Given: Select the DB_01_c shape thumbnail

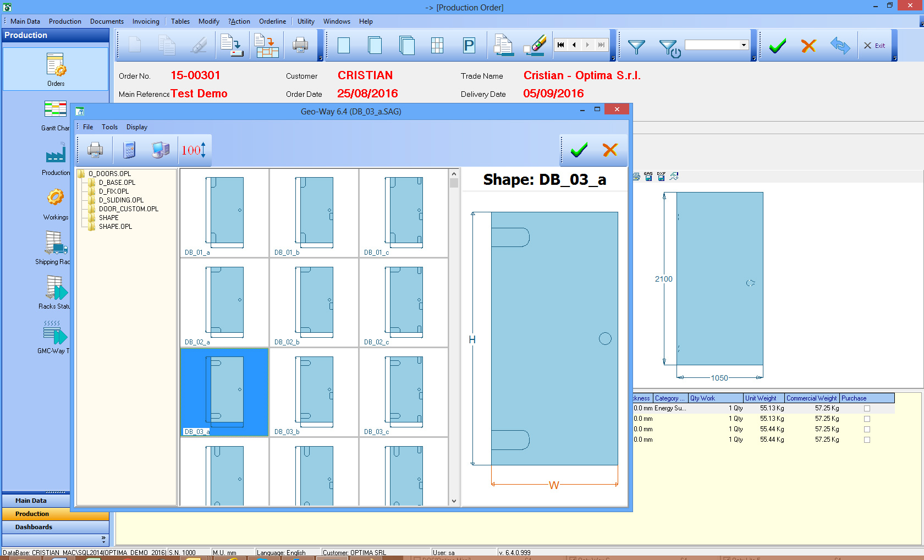Looking at the screenshot, I should [404, 213].
